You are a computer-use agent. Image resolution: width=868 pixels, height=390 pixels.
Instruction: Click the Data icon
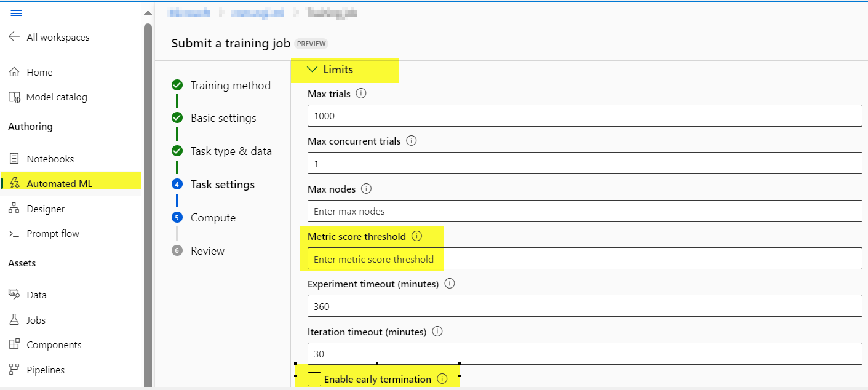(x=14, y=295)
